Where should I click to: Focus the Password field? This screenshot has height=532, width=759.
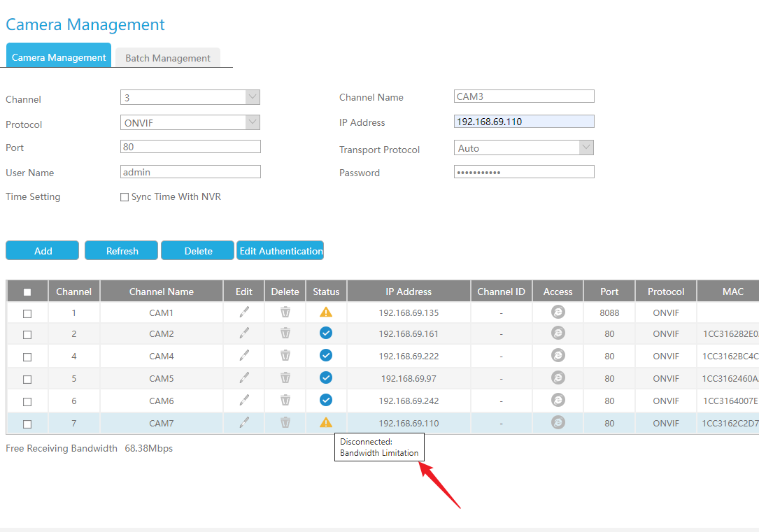524,172
